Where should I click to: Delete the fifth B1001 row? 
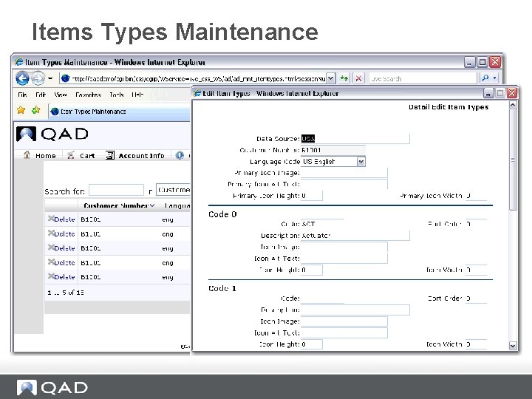click(x=64, y=277)
